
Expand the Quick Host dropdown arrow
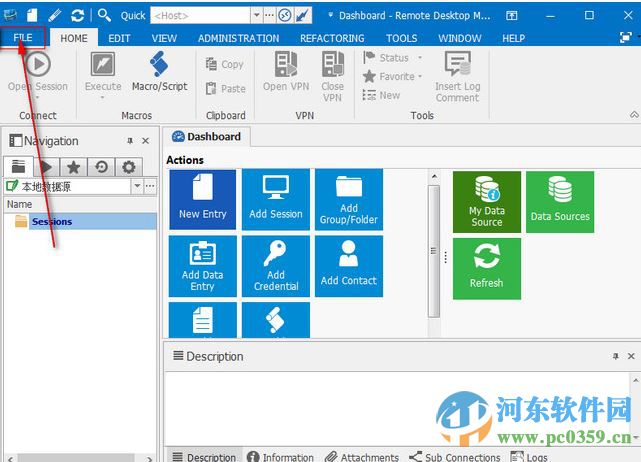coord(256,15)
